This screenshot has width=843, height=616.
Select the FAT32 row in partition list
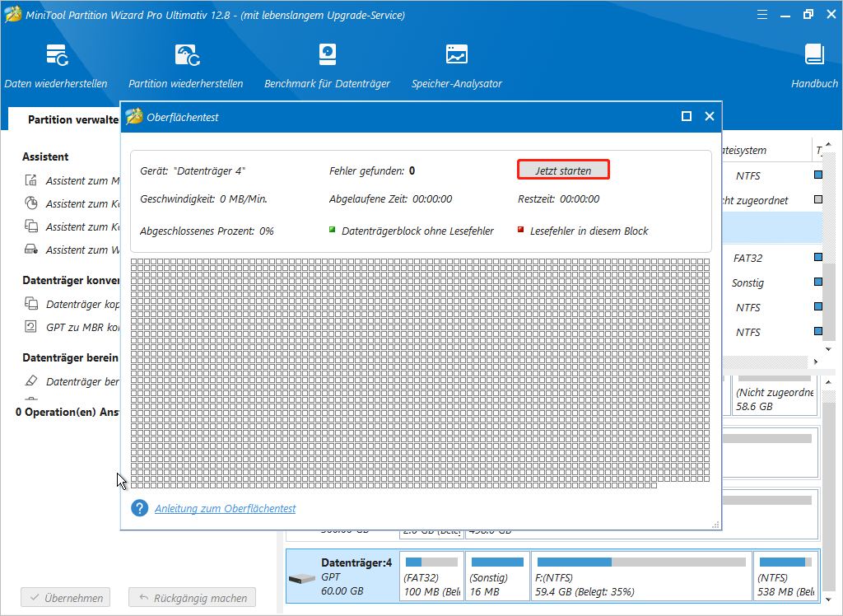click(771, 258)
